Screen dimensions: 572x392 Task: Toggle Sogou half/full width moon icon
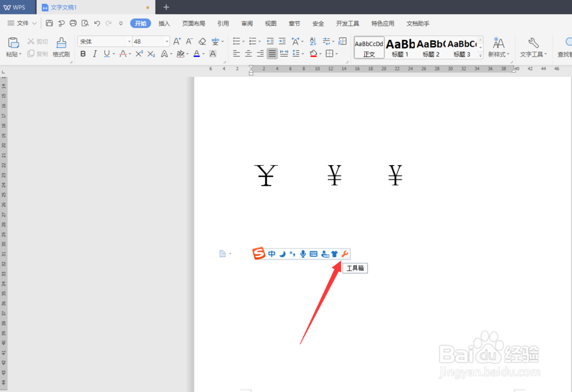pyautogui.click(x=283, y=254)
